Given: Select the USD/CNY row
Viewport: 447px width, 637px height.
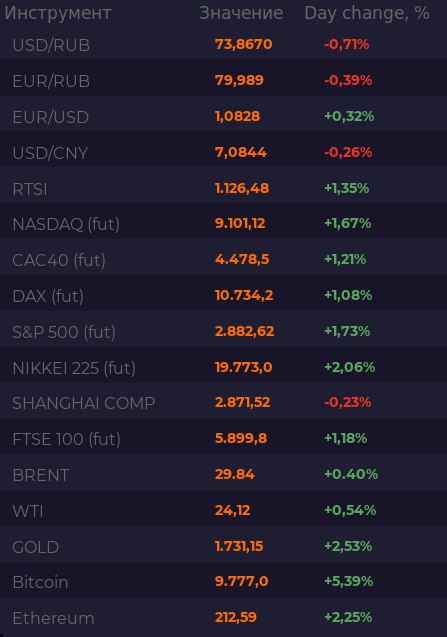Looking at the screenshot, I should tap(224, 152).
